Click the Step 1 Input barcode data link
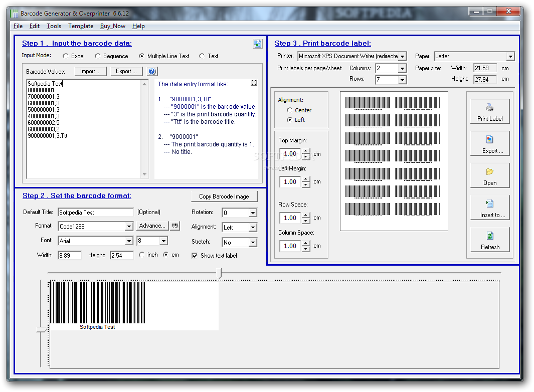This screenshot has width=534, height=392. click(x=77, y=43)
